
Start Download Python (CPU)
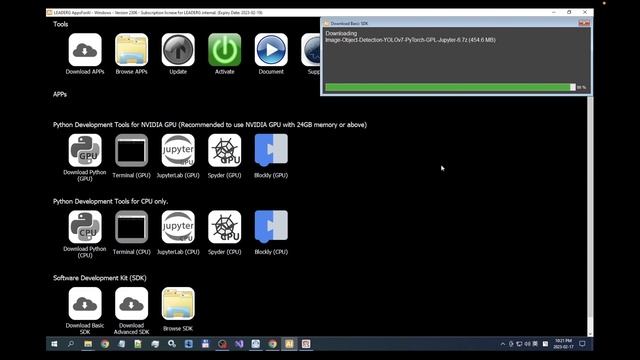coord(85,227)
